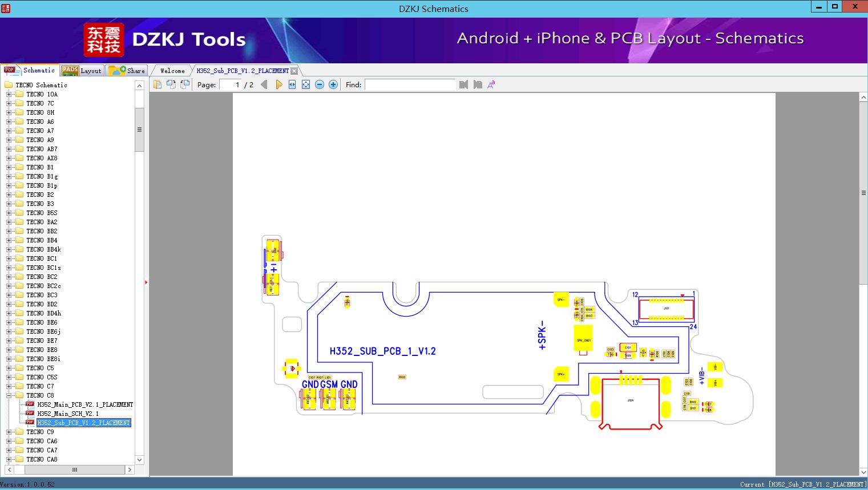This screenshot has height=490, width=868.
Task: Click the rotate clockwise icon
Action: [x=184, y=84]
